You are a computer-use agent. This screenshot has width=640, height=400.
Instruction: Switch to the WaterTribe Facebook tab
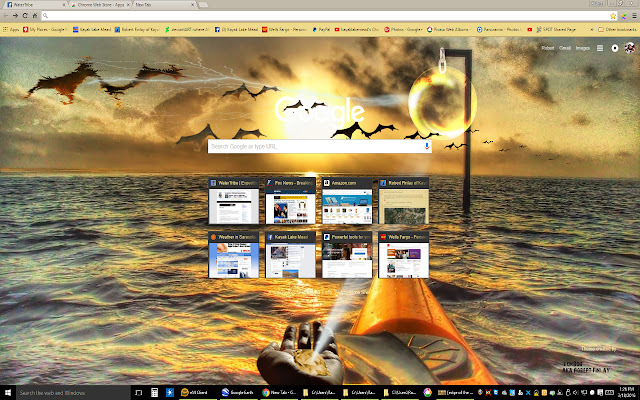coord(35,5)
